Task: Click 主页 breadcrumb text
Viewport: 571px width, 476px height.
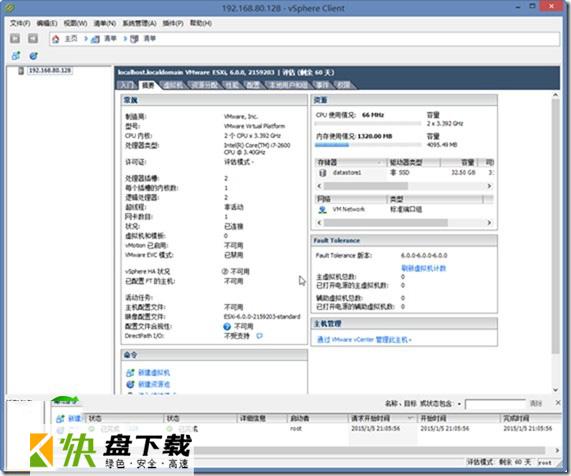Action: [71, 39]
